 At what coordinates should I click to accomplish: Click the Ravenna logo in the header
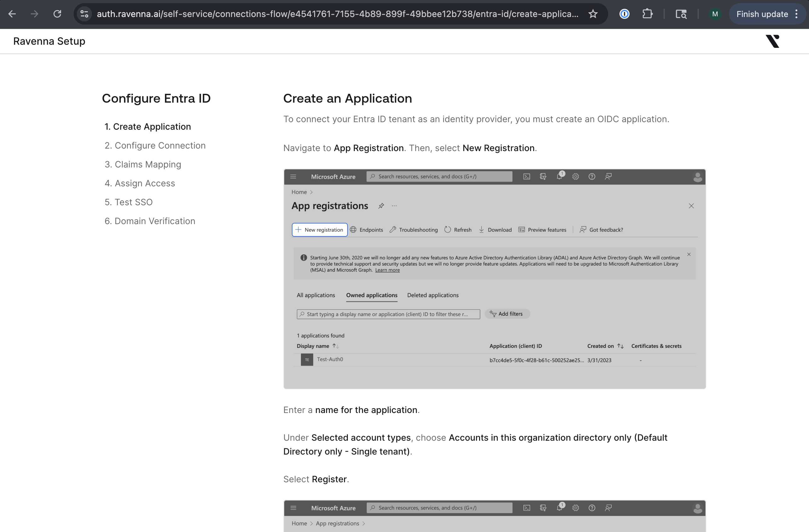tap(772, 42)
